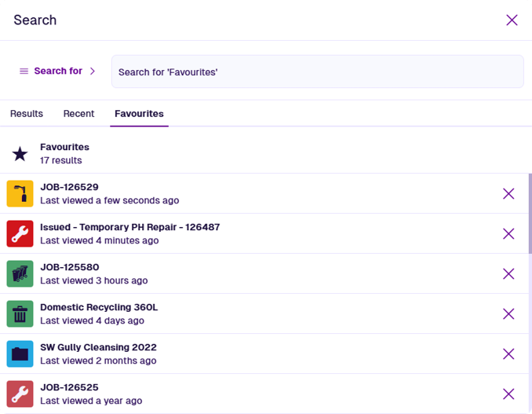Open the blue folder icon for SW Gully Cleansing 2022
The height and width of the screenshot is (414, 532).
[20, 354]
